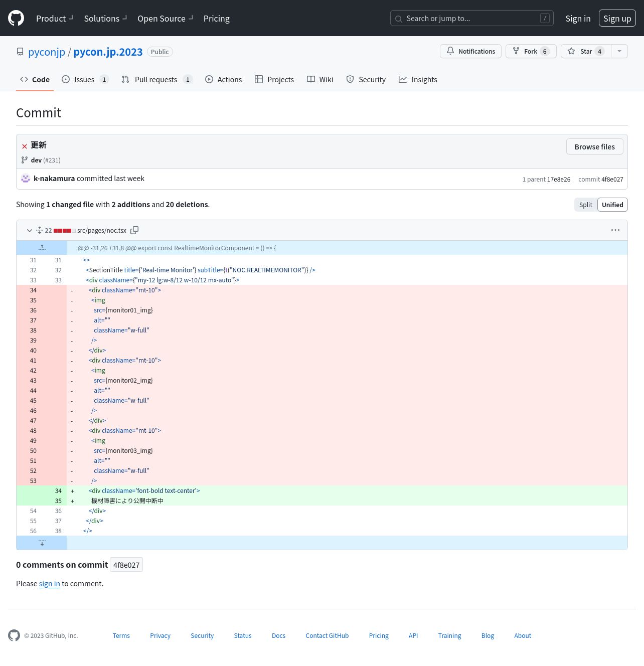Click the diffstat red blocks indicator
Screen dimensions: 644x666
point(64,231)
